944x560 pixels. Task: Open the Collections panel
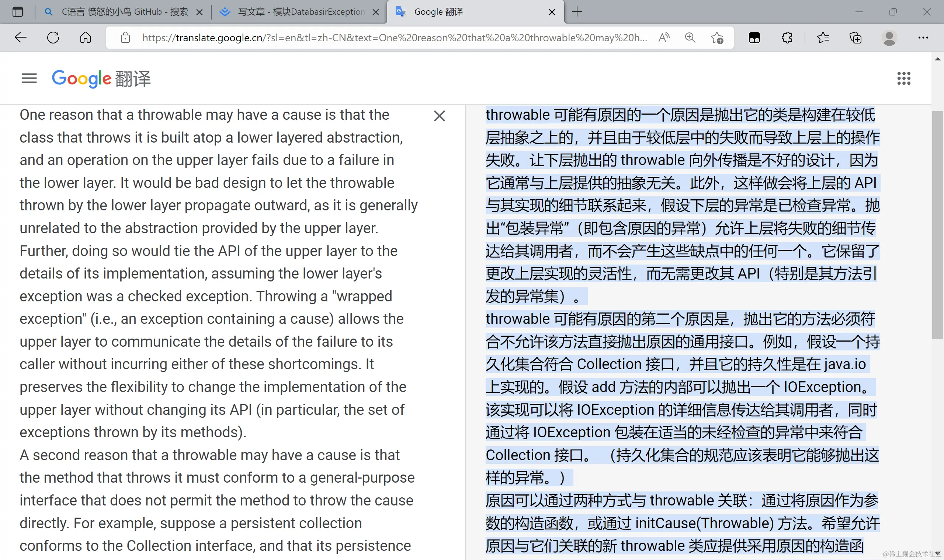[x=855, y=38]
